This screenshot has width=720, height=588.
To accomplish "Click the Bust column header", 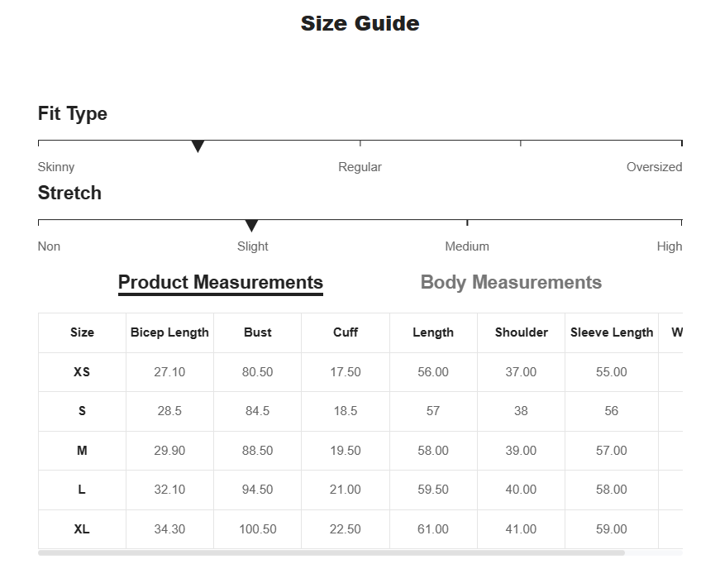I will pyautogui.click(x=258, y=332).
